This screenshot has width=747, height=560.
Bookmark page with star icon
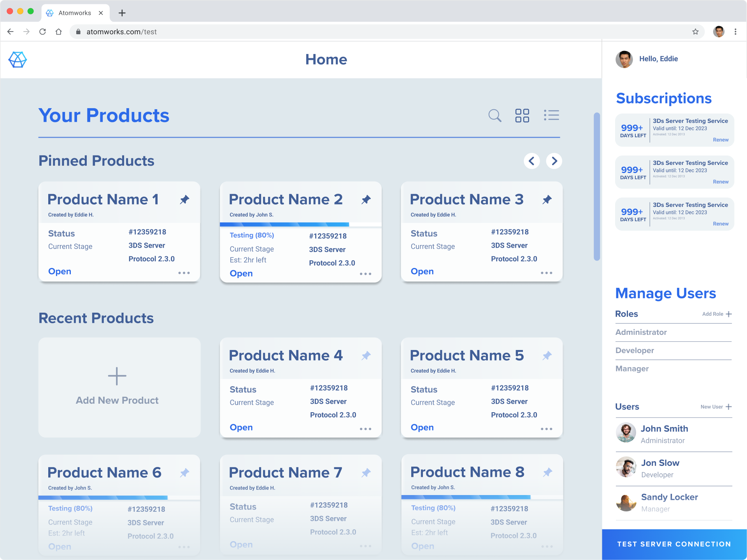(x=695, y=32)
